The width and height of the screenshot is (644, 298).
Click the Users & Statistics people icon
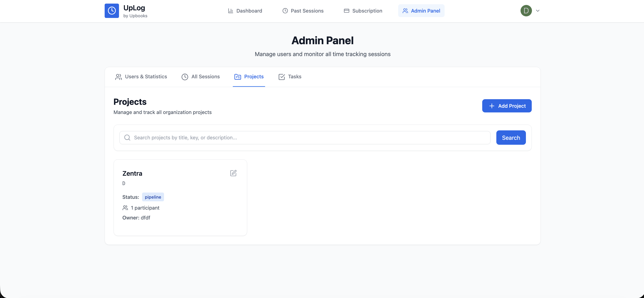point(119,77)
